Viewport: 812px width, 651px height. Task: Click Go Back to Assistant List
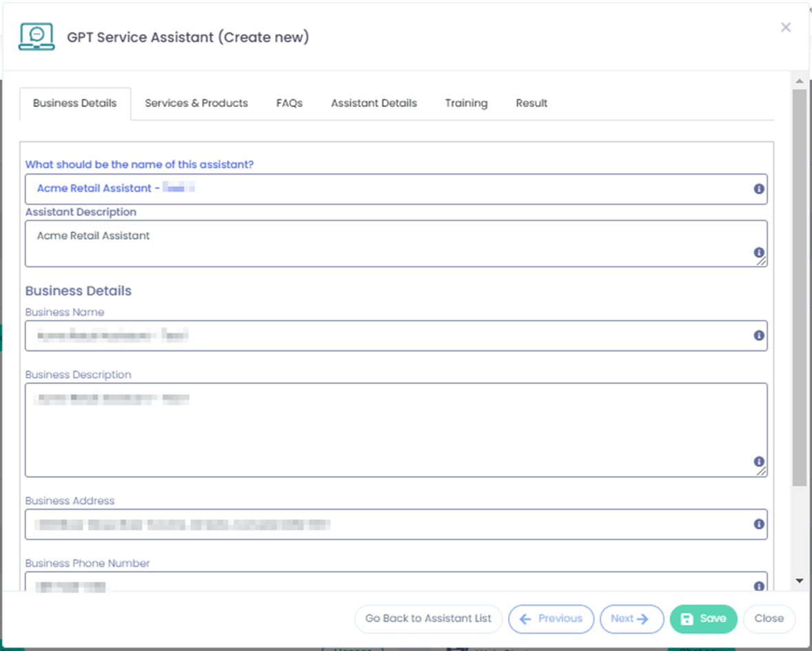pos(428,619)
